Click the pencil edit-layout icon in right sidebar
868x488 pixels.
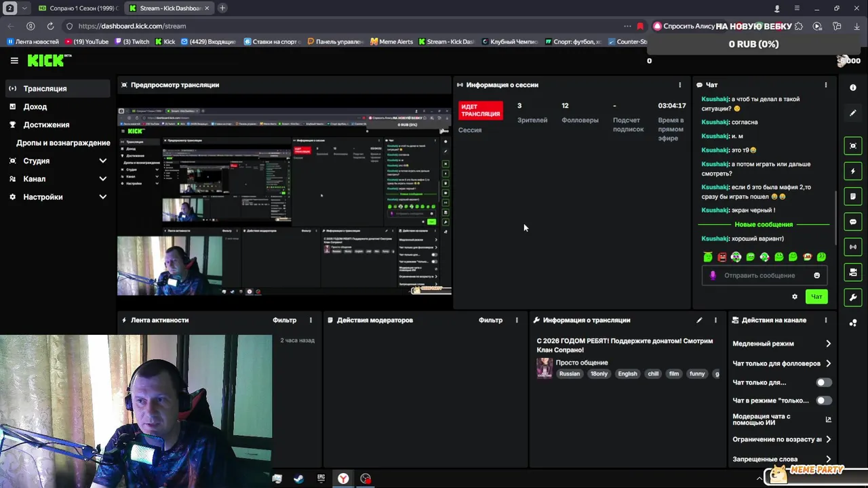[853, 113]
